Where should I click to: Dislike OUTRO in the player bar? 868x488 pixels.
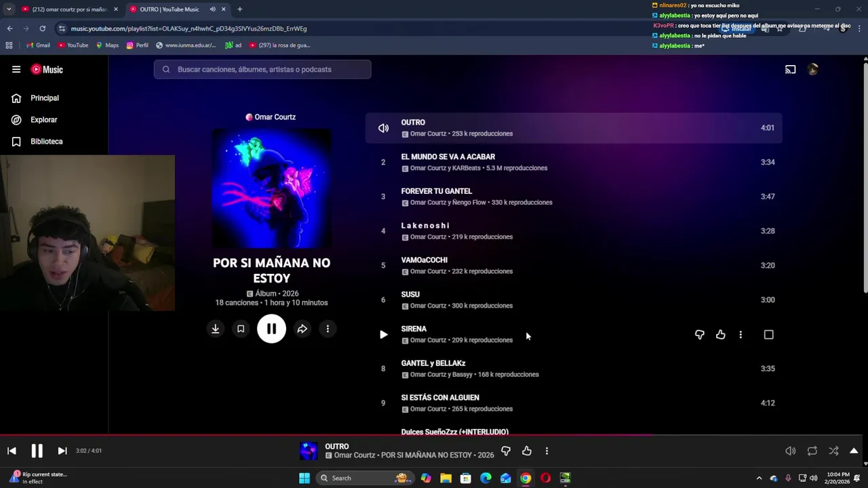click(x=505, y=451)
